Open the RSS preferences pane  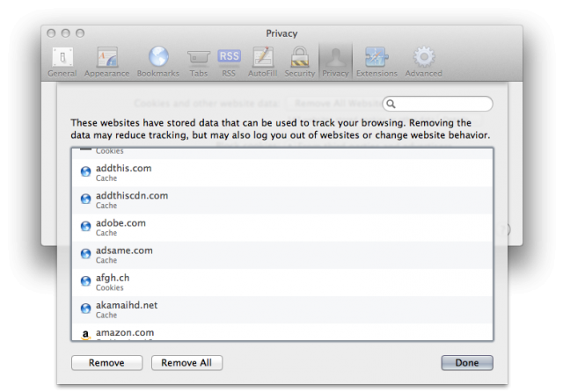pyautogui.click(x=229, y=62)
